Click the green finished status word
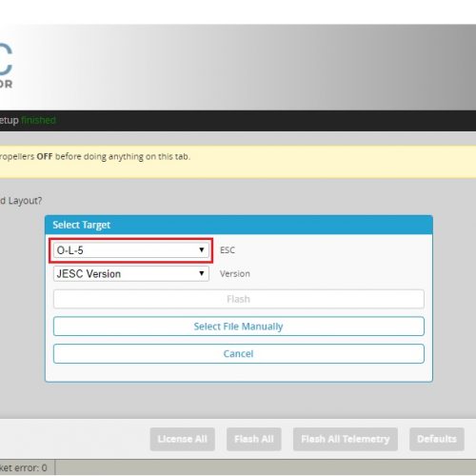The width and height of the screenshot is (476, 476). 38,120
